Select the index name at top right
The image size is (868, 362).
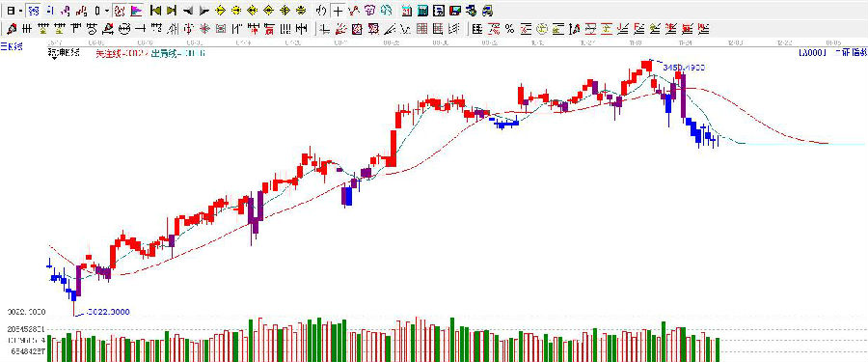[851, 53]
